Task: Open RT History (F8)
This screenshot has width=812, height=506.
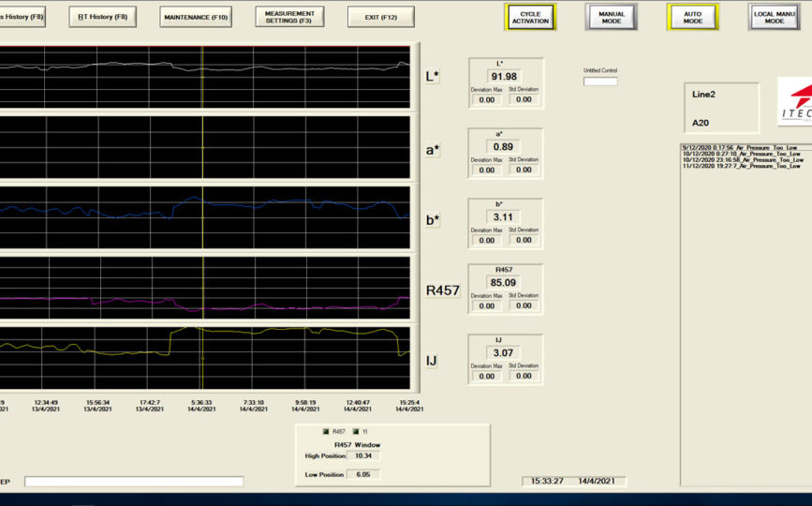Action: 102,17
